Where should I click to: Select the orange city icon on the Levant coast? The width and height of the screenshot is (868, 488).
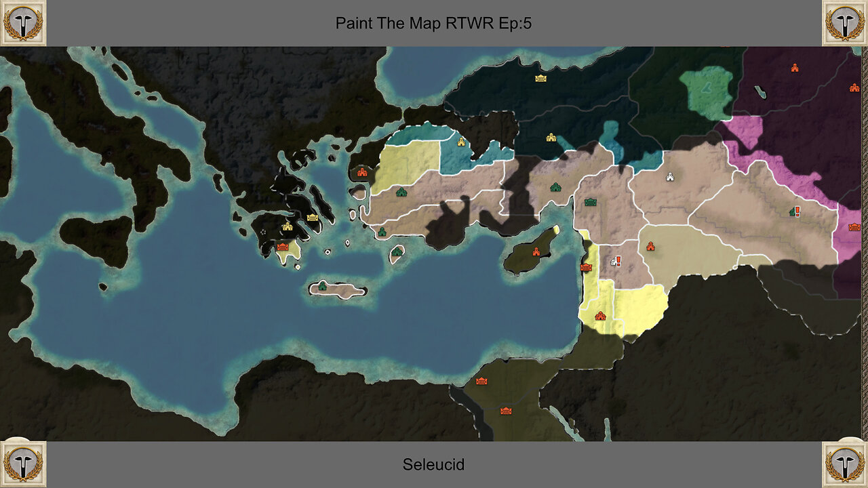[x=586, y=268]
